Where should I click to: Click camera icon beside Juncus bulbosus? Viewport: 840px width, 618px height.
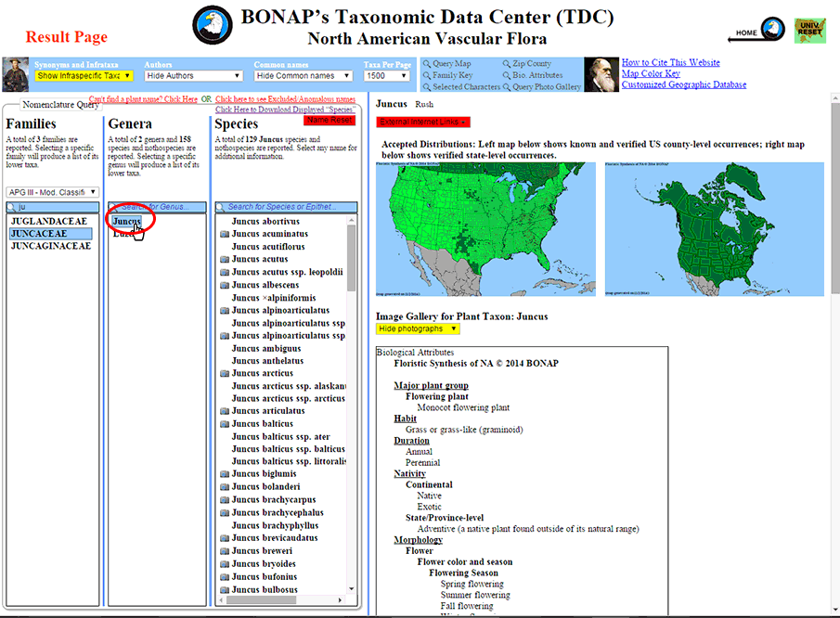click(x=225, y=589)
